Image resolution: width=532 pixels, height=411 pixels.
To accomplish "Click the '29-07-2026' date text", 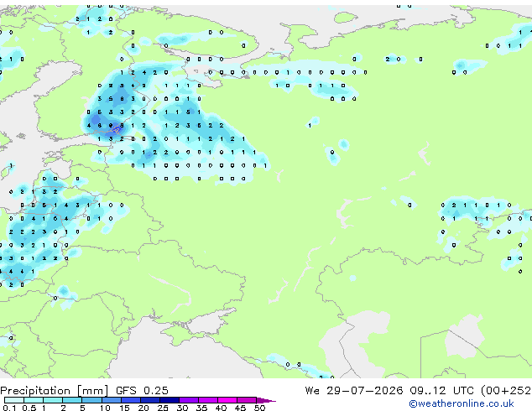I will [365, 391].
